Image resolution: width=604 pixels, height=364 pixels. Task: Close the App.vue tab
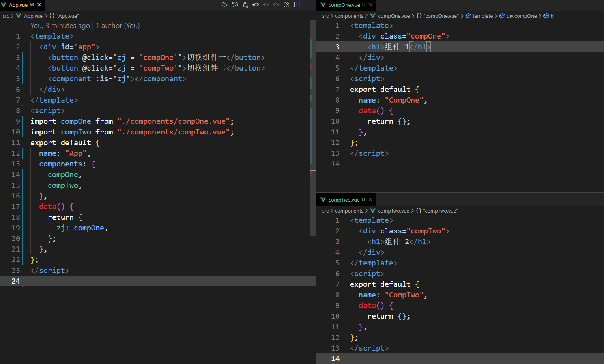(x=39, y=5)
